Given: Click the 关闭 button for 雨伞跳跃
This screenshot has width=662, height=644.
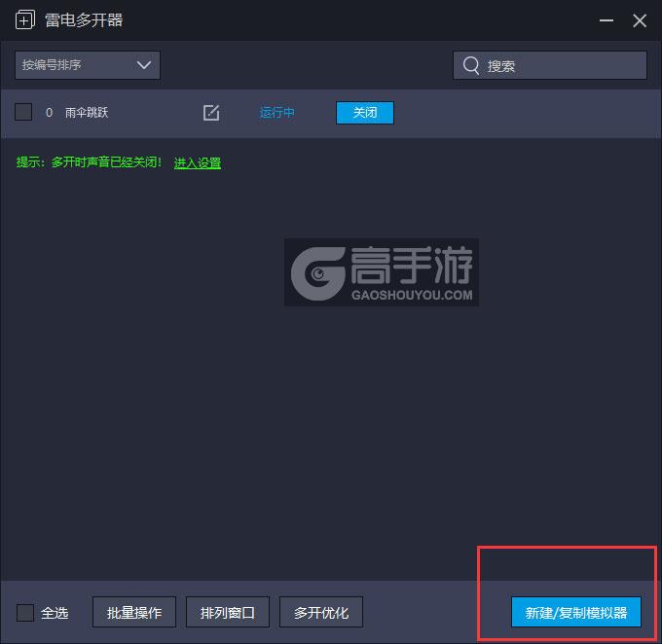Looking at the screenshot, I should tap(365, 113).
